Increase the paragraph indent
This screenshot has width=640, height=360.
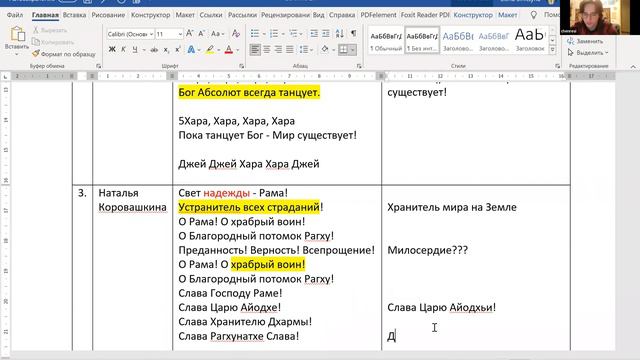[325, 33]
